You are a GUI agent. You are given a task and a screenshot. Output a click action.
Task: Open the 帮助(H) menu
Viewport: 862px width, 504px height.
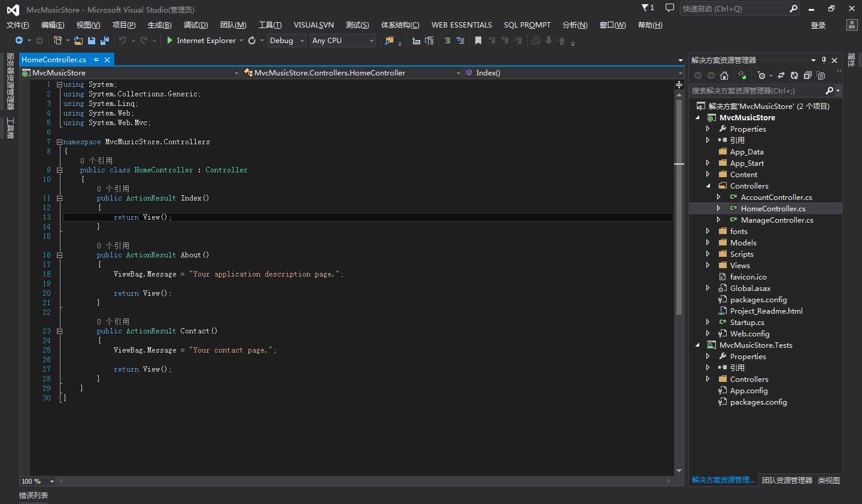(x=650, y=25)
